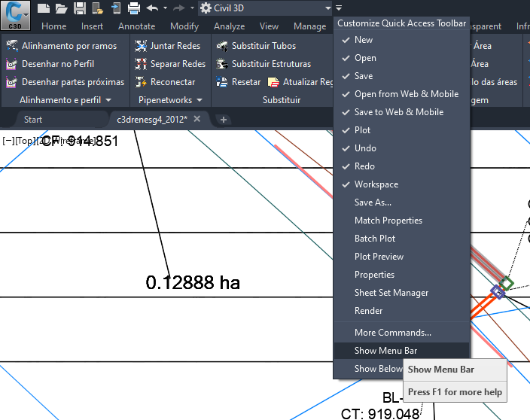Screen dimensions: 530x420
Task: Click the Undo arrow icon
Action: point(152,8)
